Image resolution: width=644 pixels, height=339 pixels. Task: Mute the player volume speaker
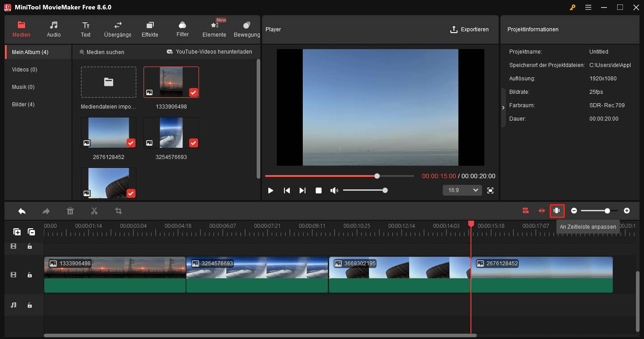[x=334, y=190]
